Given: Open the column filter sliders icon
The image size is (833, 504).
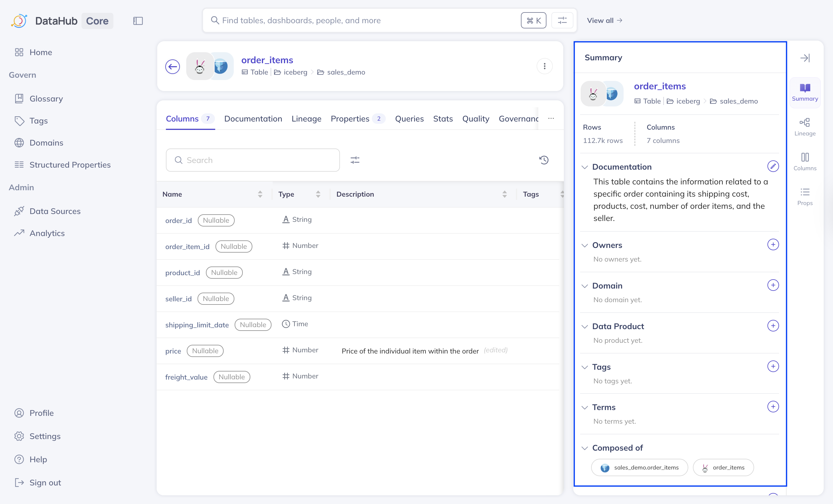Looking at the screenshot, I should click(355, 160).
